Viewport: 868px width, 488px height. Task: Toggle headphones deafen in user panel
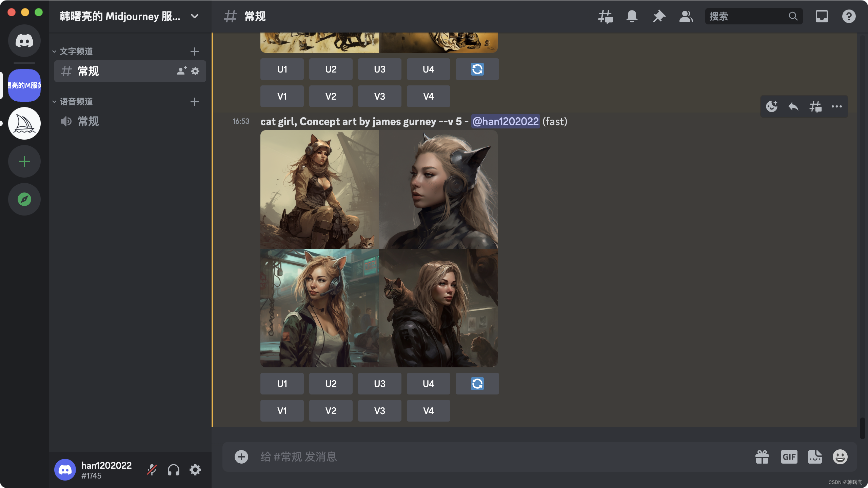point(173,470)
